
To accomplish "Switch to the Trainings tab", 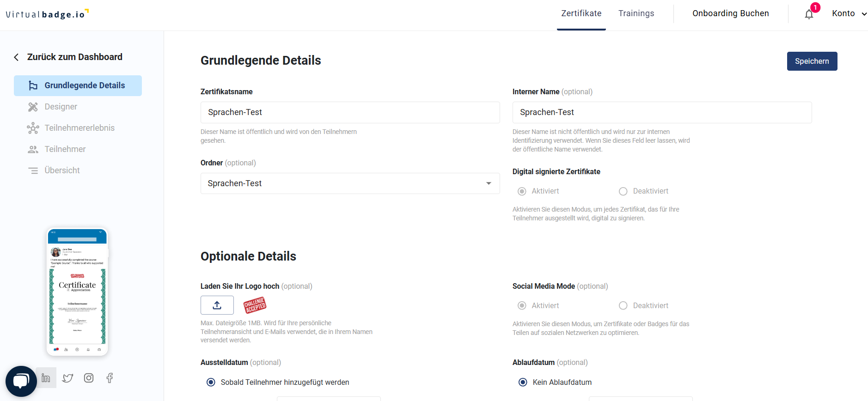I will click(x=636, y=13).
